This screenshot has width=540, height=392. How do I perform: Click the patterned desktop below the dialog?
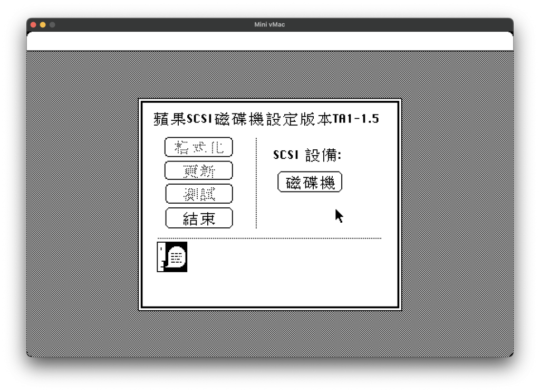(269, 333)
